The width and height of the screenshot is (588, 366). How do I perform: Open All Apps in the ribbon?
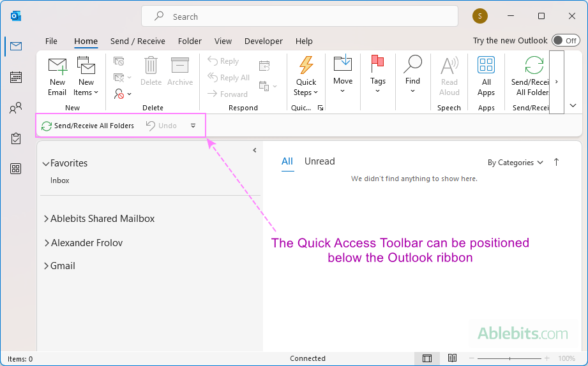[x=486, y=77]
